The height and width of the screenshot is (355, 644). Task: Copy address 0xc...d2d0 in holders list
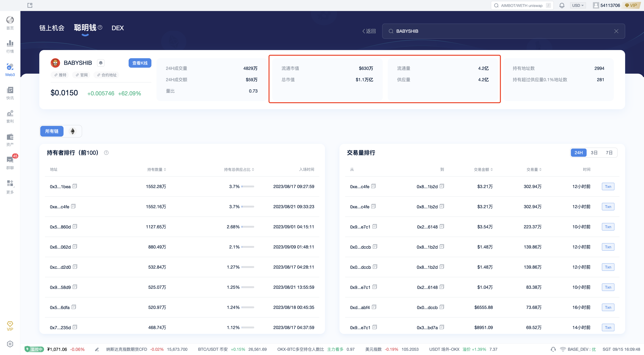pos(75,267)
